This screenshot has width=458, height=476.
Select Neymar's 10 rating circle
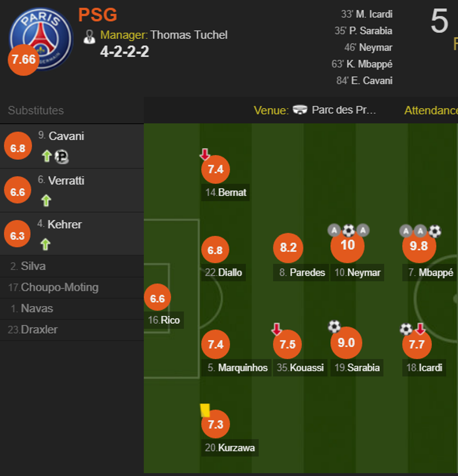(x=347, y=246)
